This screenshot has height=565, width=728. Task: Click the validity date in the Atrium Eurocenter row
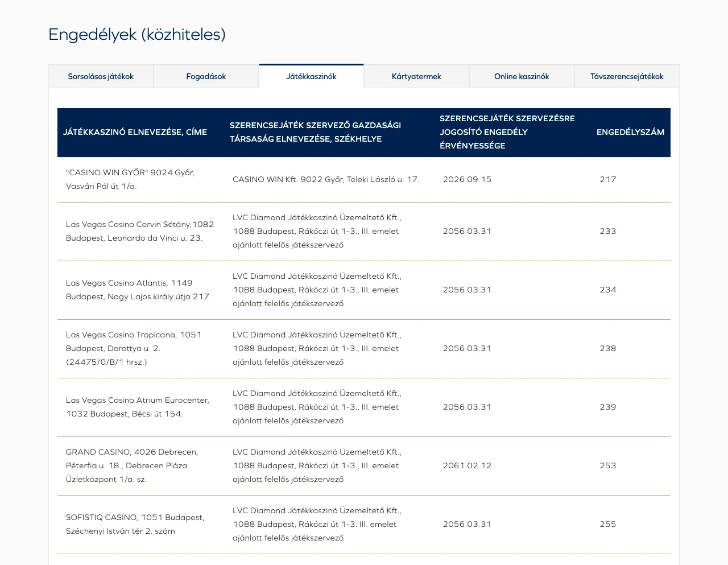point(467,407)
